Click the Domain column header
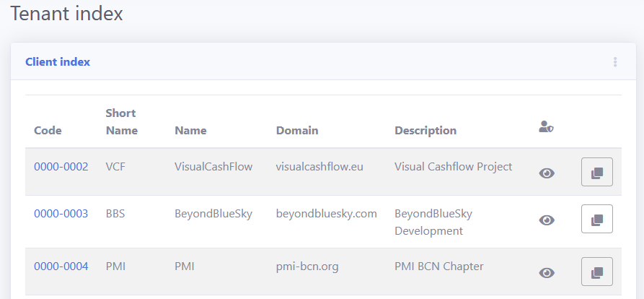 click(297, 131)
